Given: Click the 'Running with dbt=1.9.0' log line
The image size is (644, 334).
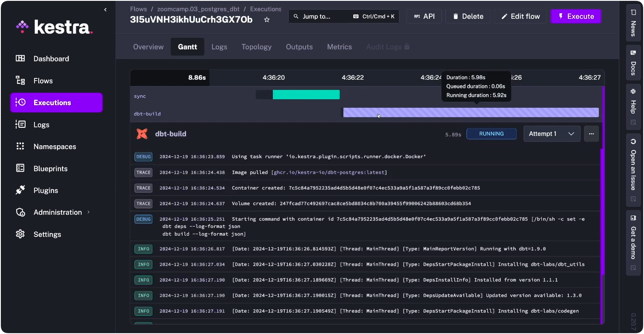Looking at the screenshot, I should tap(365, 249).
